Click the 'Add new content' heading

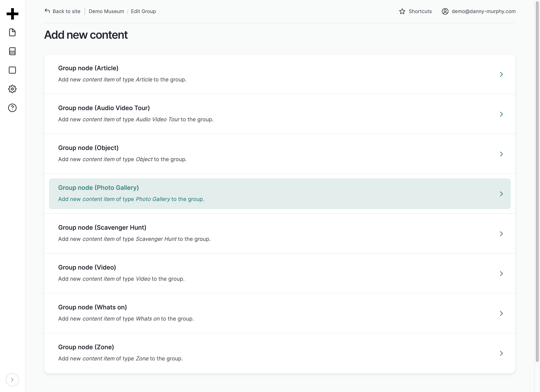86,35
